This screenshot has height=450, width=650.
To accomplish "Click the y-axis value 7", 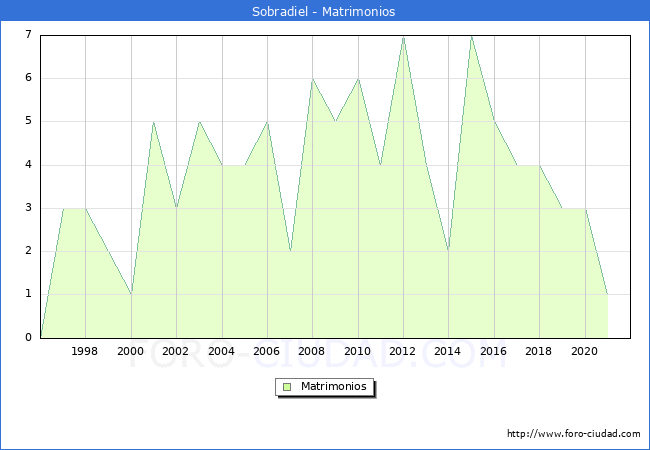I will [x=28, y=34].
